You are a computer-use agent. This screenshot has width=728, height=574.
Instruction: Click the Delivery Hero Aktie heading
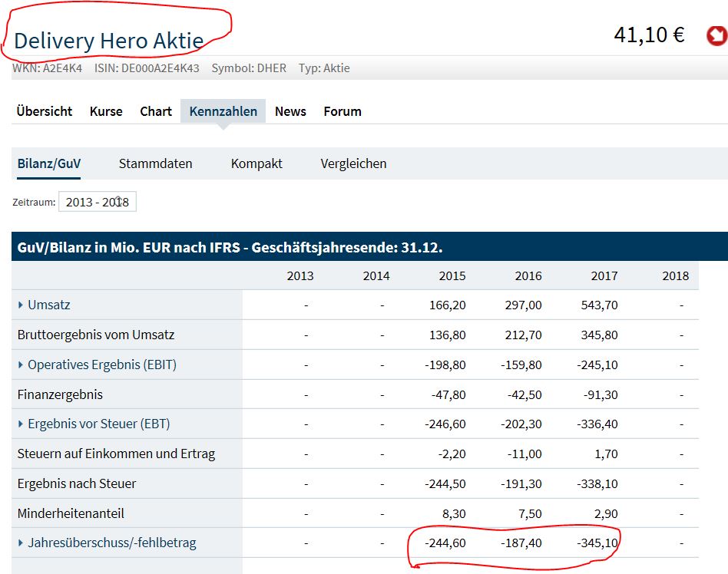click(108, 41)
